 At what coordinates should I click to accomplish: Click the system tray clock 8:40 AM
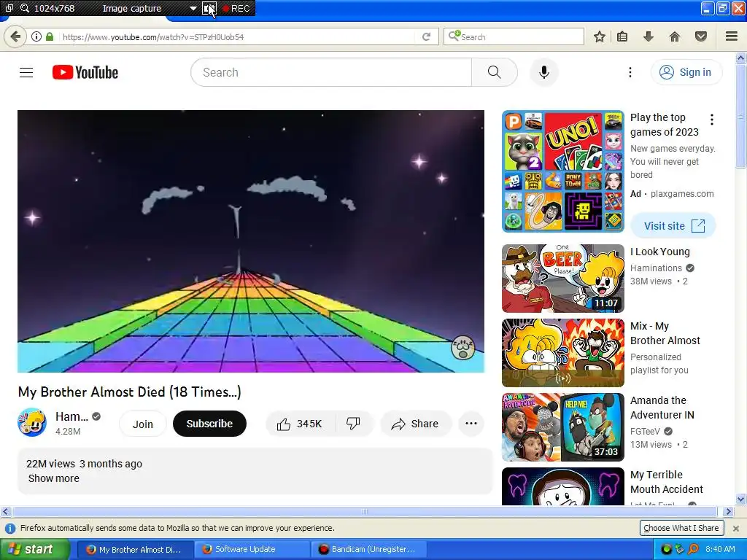click(x=720, y=550)
